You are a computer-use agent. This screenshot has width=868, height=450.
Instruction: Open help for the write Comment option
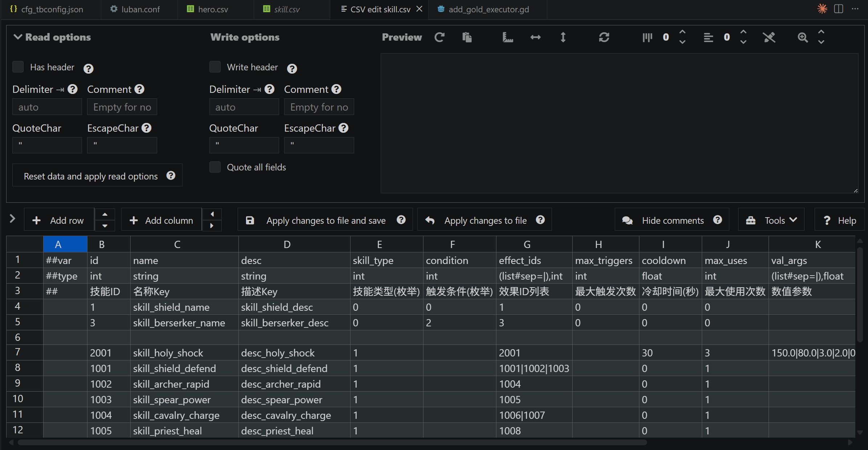pos(336,89)
